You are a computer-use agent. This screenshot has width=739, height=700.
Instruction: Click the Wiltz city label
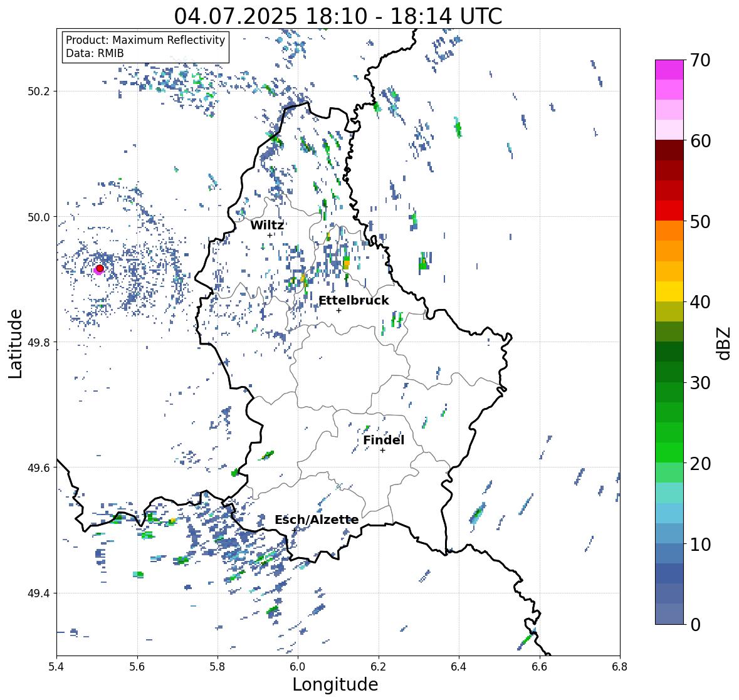pyautogui.click(x=267, y=225)
